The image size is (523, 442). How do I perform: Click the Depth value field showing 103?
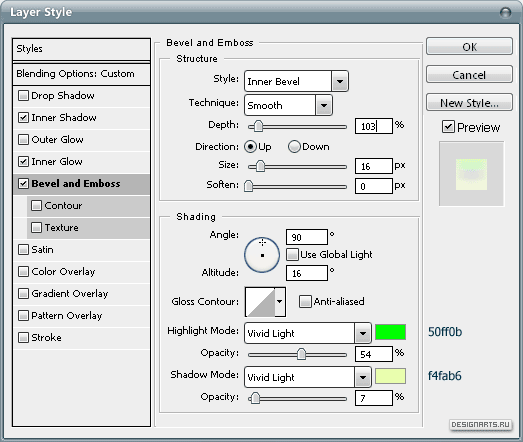click(374, 126)
